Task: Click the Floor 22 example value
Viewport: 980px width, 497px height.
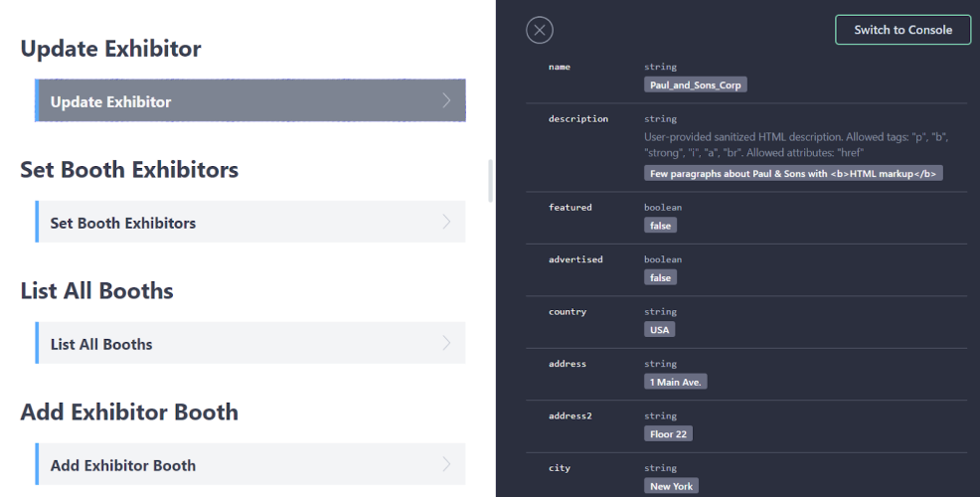Action: pos(668,433)
